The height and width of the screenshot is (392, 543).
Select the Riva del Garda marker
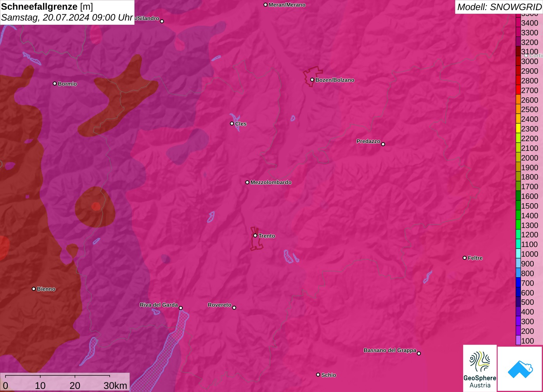(x=181, y=308)
